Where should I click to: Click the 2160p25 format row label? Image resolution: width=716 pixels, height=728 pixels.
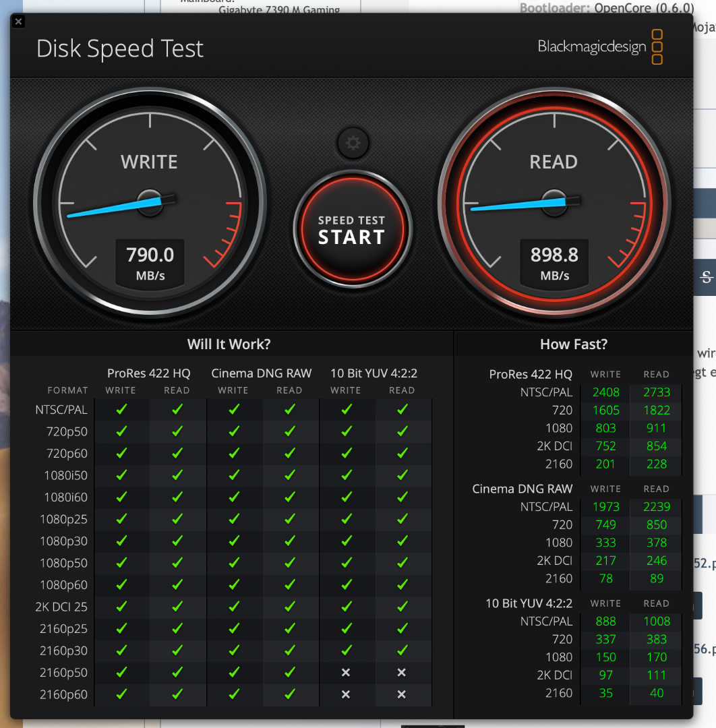pyautogui.click(x=63, y=629)
